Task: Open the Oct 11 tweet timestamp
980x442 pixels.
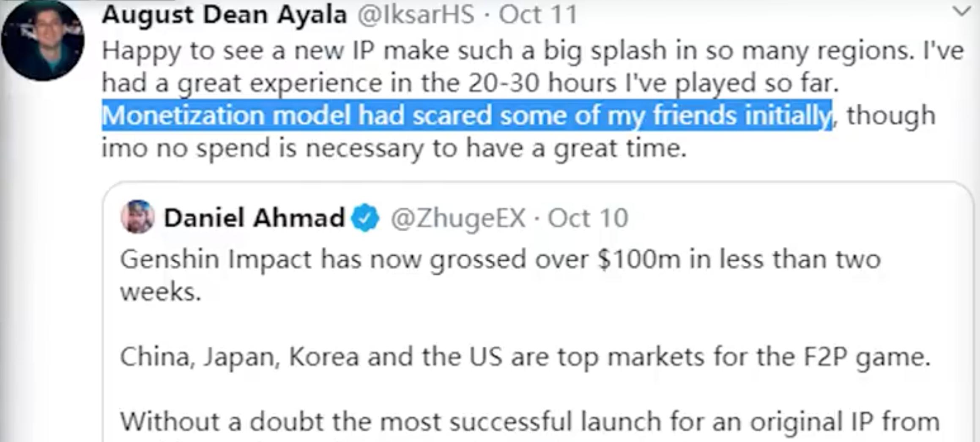Action: pyautogui.click(x=538, y=15)
